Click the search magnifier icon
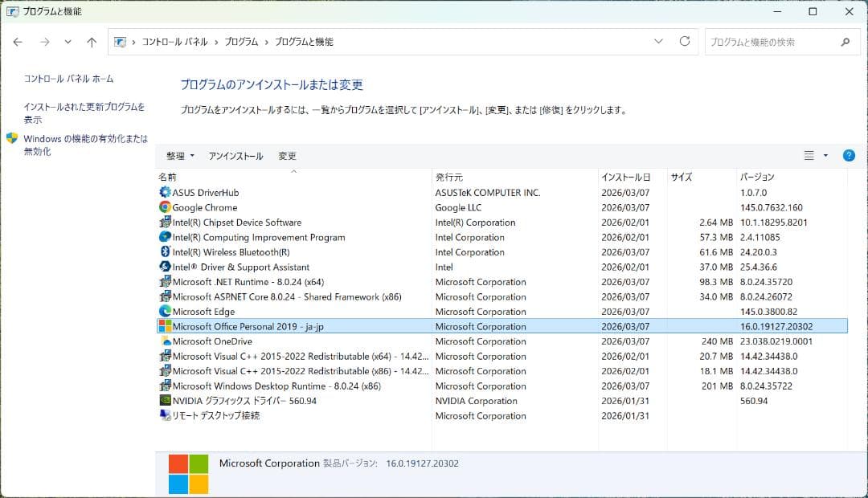 click(845, 42)
